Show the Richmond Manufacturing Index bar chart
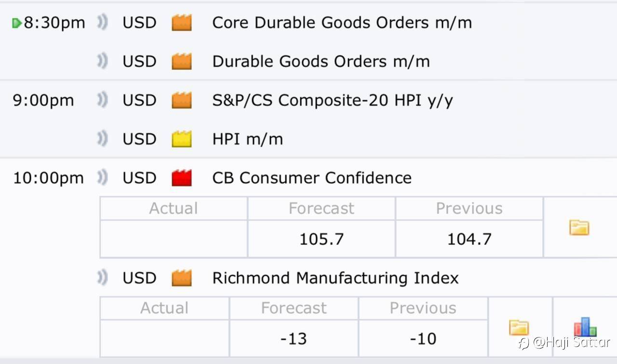617x364 pixels. 585,327
